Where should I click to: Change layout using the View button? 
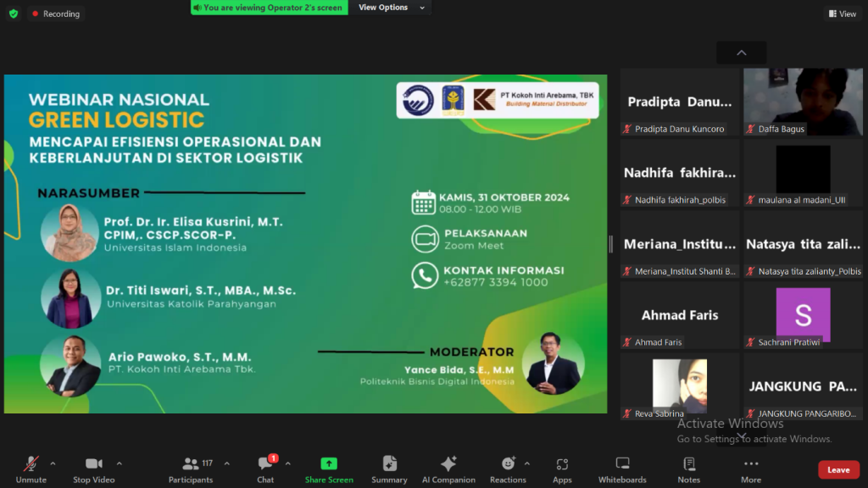843,14
